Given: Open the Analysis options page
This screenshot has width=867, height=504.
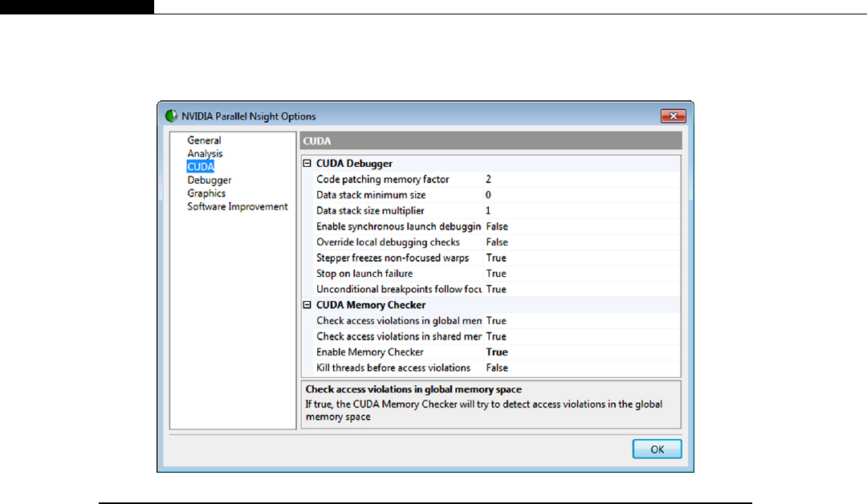Looking at the screenshot, I should click(x=205, y=153).
